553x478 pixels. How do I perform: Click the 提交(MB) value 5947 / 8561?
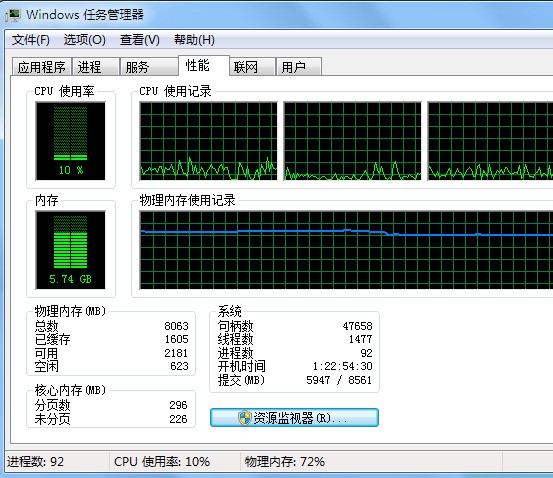click(339, 380)
